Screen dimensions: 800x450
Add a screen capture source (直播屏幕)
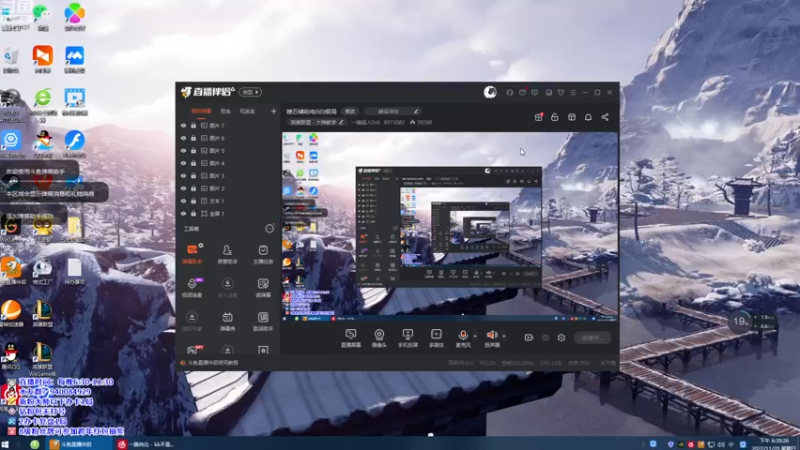click(x=351, y=338)
